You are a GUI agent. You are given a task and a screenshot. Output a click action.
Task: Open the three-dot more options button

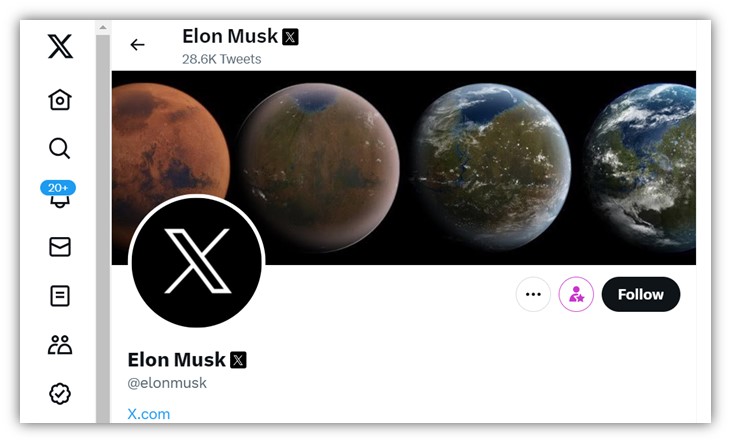coord(533,294)
